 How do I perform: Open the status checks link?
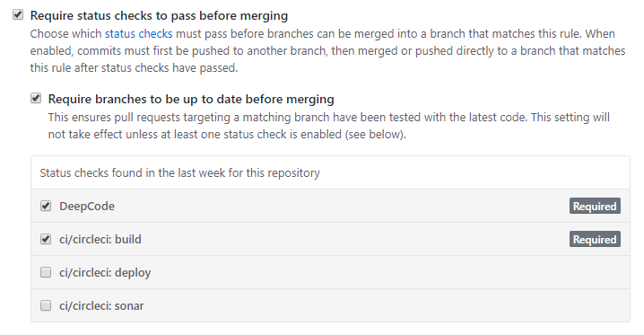pyautogui.click(x=138, y=34)
